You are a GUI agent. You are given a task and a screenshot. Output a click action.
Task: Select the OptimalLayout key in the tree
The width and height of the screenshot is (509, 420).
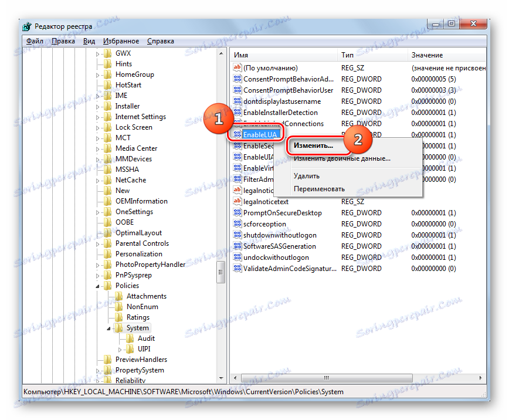tap(138, 233)
